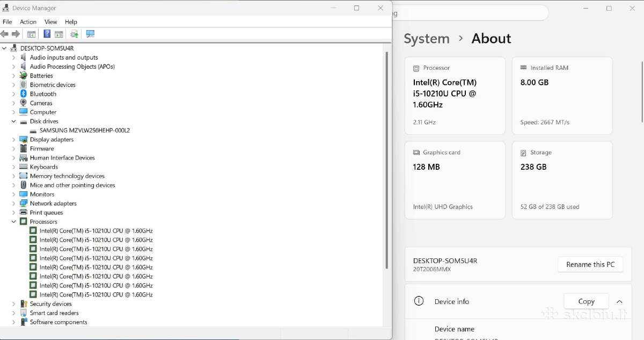The width and height of the screenshot is (644, 340).
Task: Click Scan for hardware changes monitor icon
Action: point(90,34)
